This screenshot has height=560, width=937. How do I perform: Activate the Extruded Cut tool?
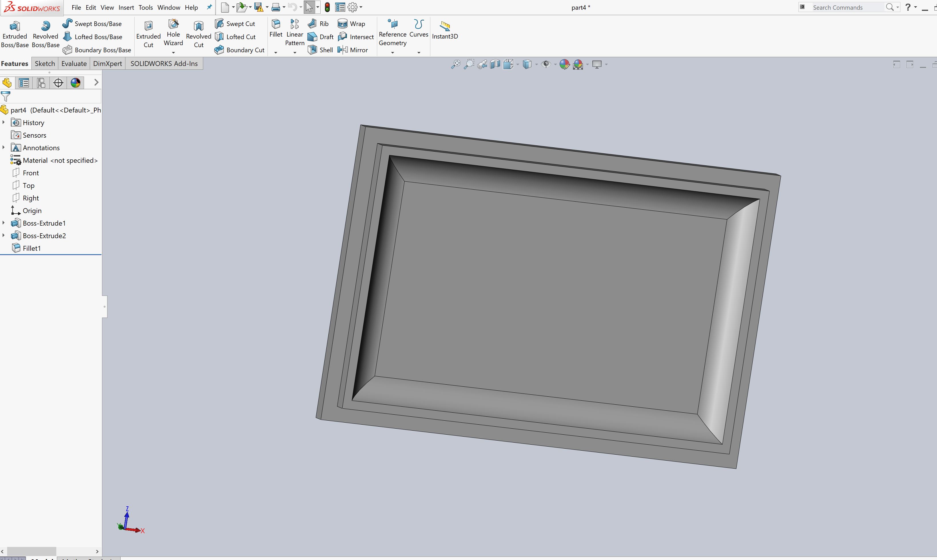(148, 34)
